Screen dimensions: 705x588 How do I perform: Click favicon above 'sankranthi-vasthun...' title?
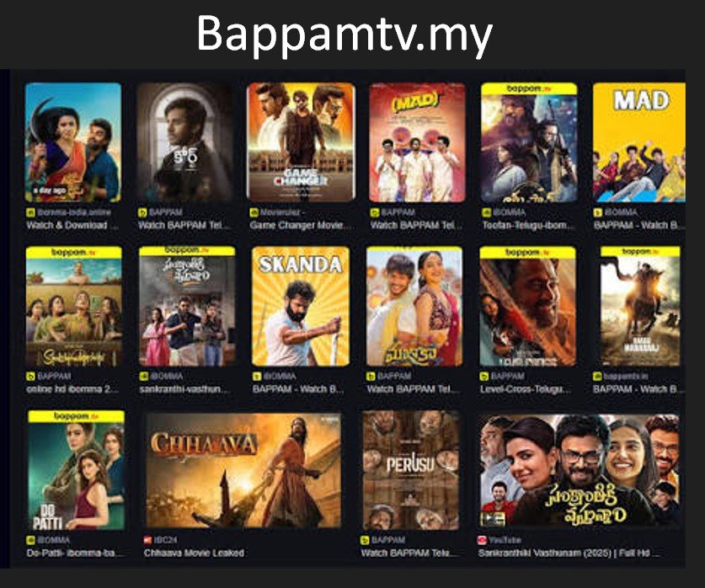144,376
